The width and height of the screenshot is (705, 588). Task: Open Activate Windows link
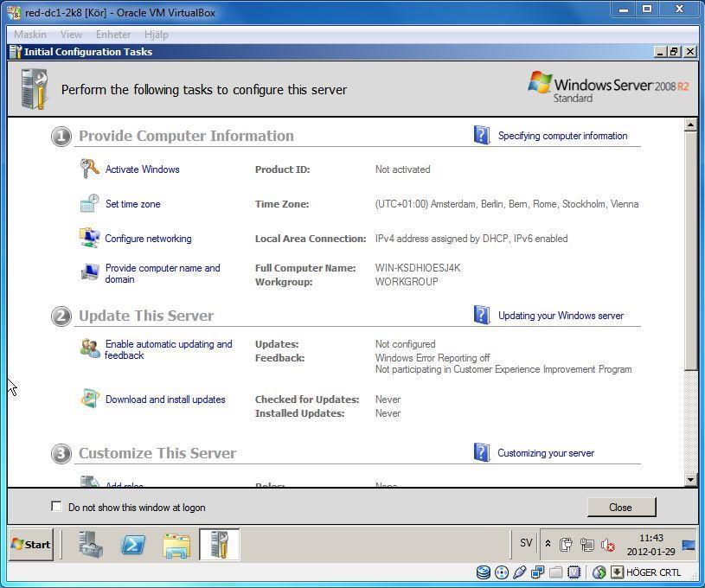(142, 169)
